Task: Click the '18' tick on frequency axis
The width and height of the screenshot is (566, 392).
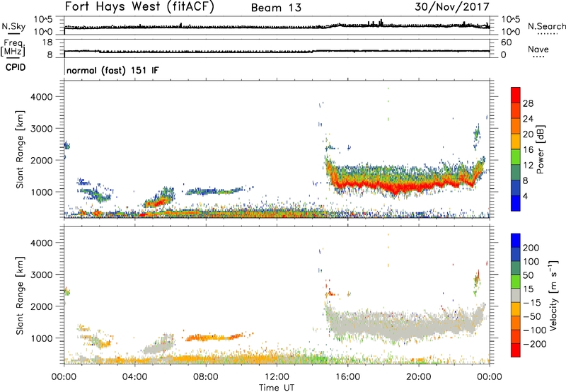Action: pyautogui.click(x=47, y=42)
